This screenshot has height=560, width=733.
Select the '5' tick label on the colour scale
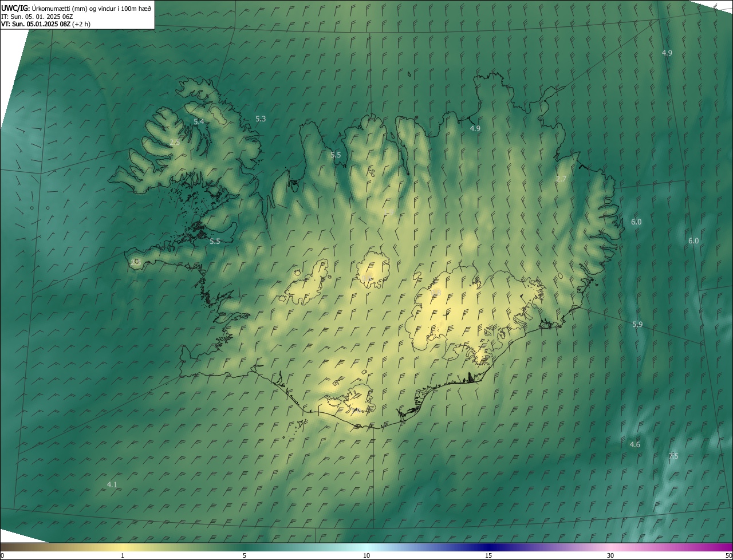click(x=245, y=555)
